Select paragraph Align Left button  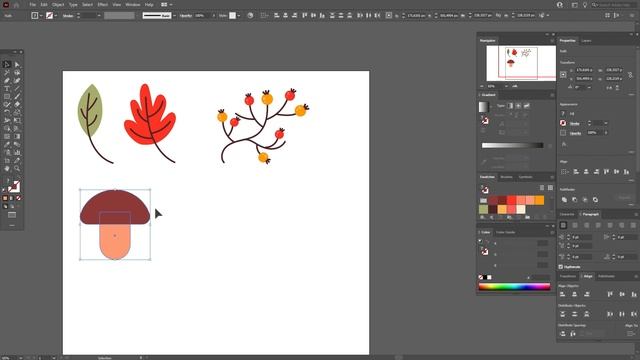[563, 225]
